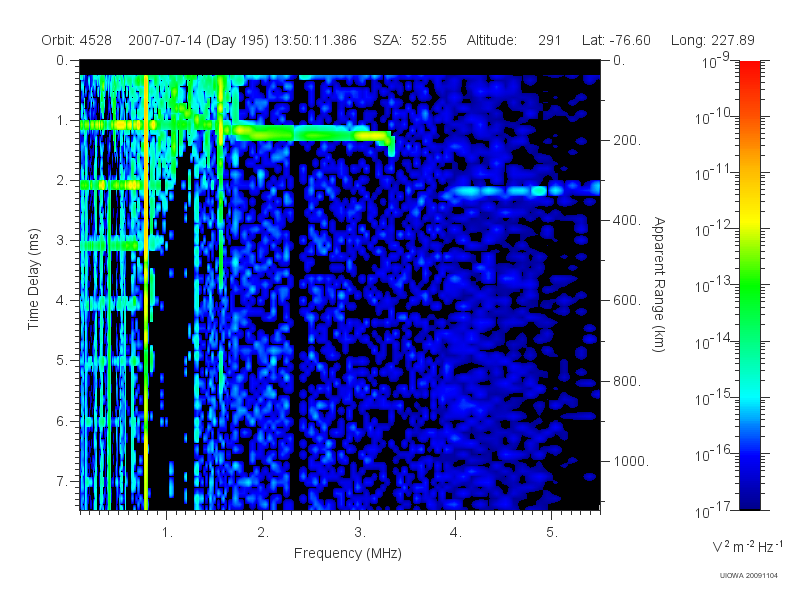The image size is (800, 600).
Task: Click the '2.' frequency axis tick label
Action: click(x=263, y=533)
